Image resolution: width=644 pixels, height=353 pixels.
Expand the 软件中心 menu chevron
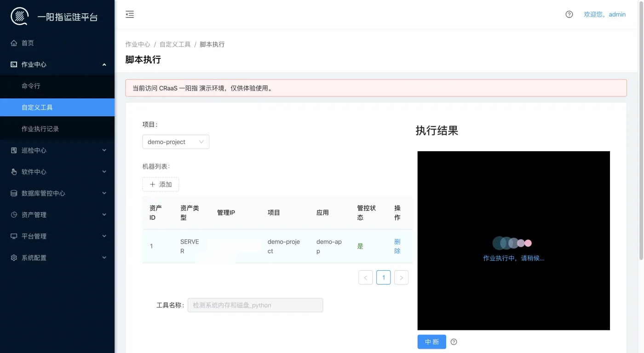pos(104,172)
